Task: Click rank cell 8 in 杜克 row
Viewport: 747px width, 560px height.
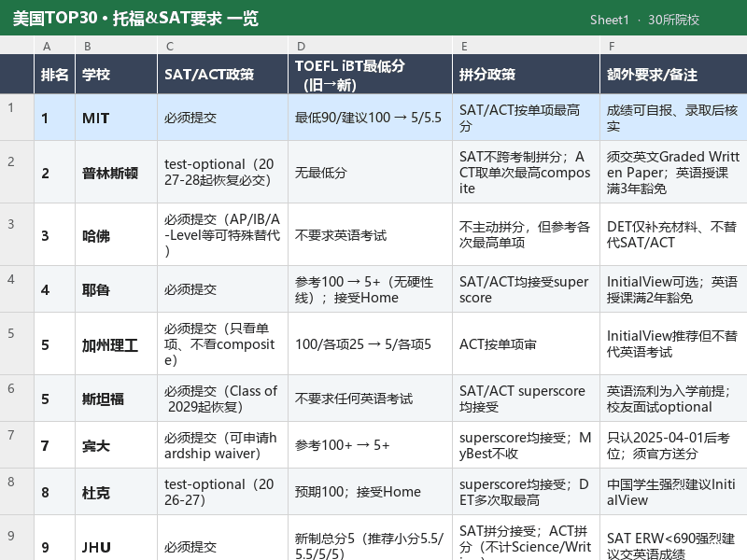Action: point(54,492)
